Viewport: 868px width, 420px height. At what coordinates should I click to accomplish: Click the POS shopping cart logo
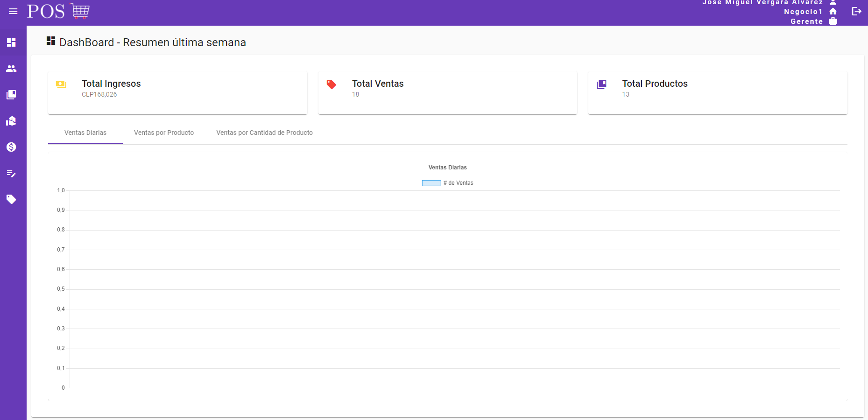58,11
